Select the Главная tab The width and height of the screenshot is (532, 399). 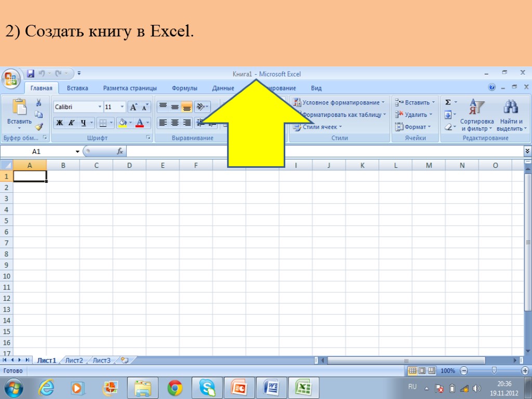tap(42, 88)
